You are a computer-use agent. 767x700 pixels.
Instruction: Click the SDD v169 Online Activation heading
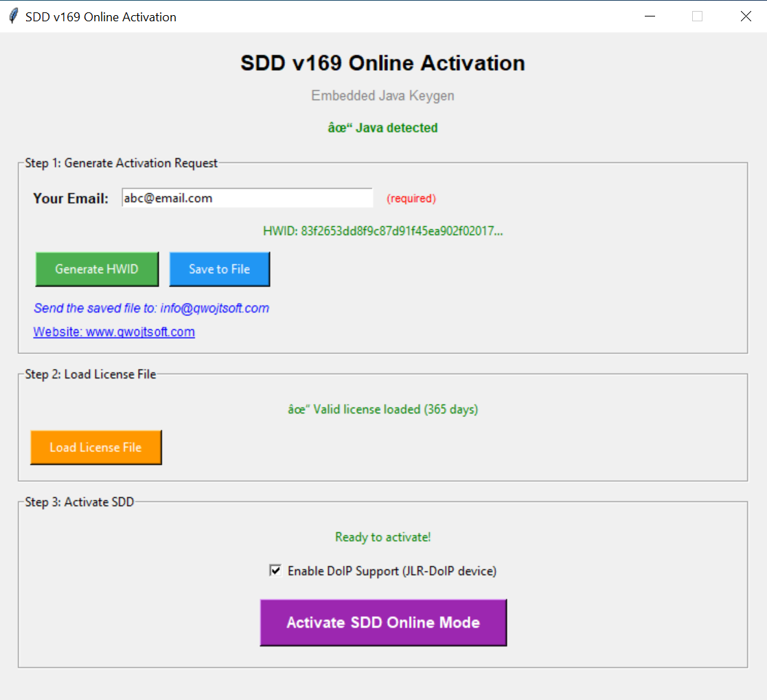382,63
